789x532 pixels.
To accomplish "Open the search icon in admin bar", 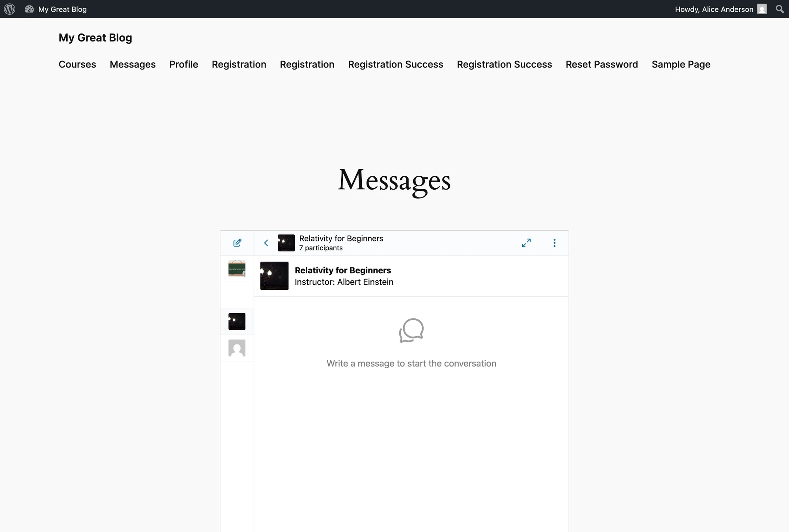I will (780, 9).
